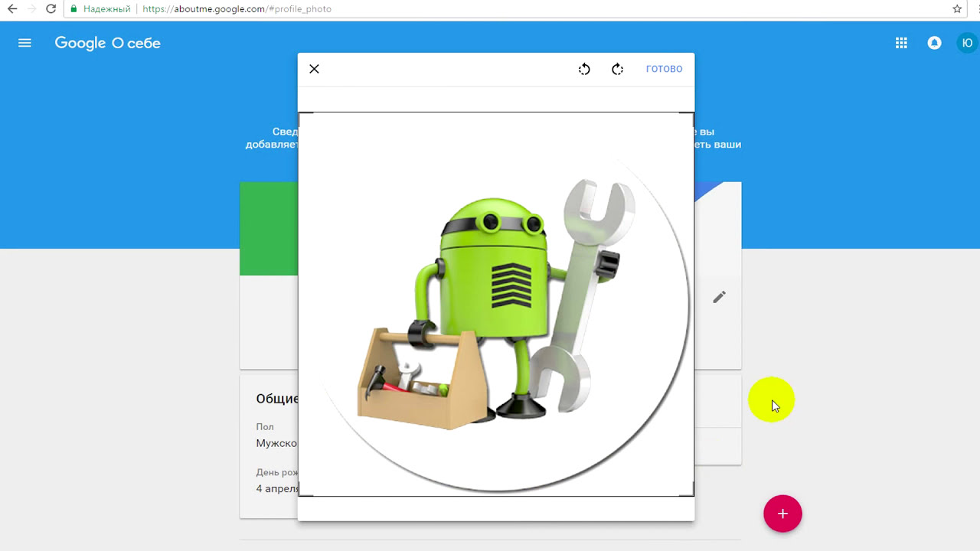Screen dimensions: 980x551
Task: Click the secure site Надежный lock indicator
Action: (100, 9)
